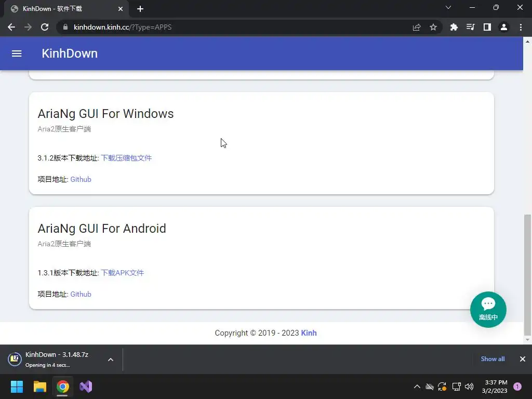Open Github link under AriaNg Android

point(81,294)
